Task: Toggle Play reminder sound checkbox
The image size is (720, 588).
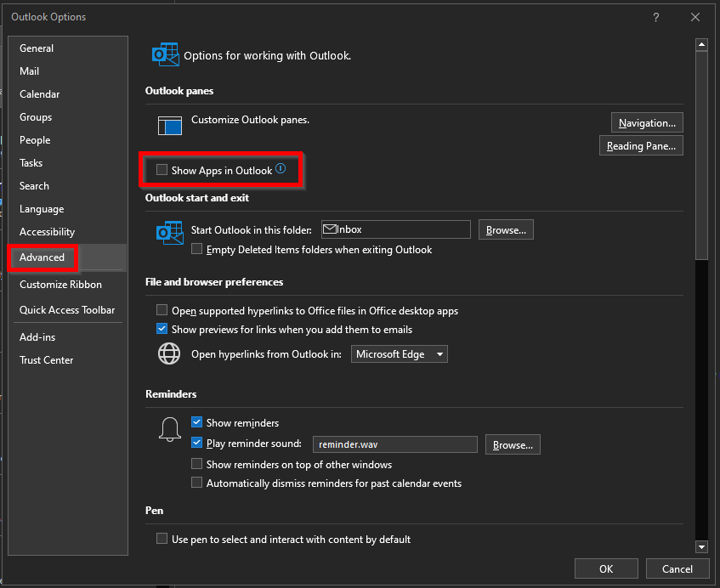Action: (196, 443)
